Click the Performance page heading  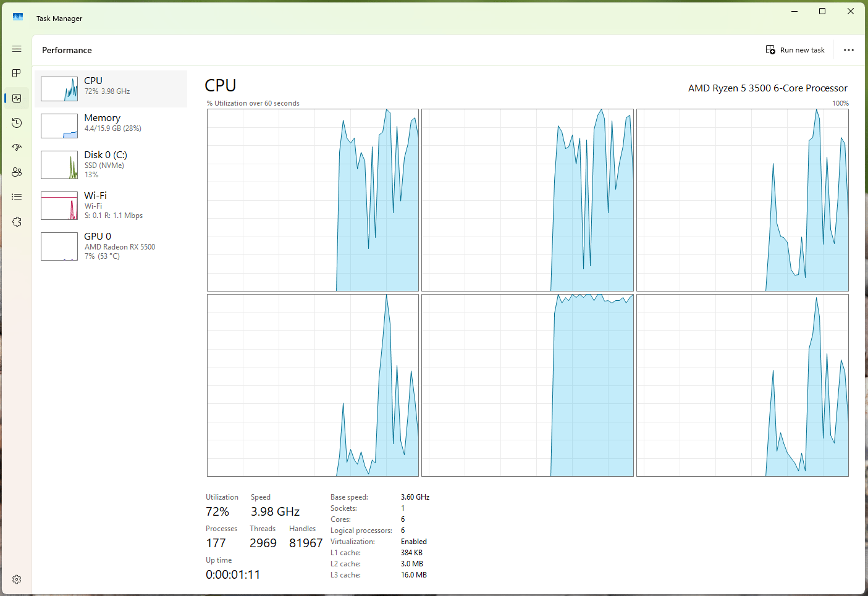pyautogui.click(x=67, y=50)
